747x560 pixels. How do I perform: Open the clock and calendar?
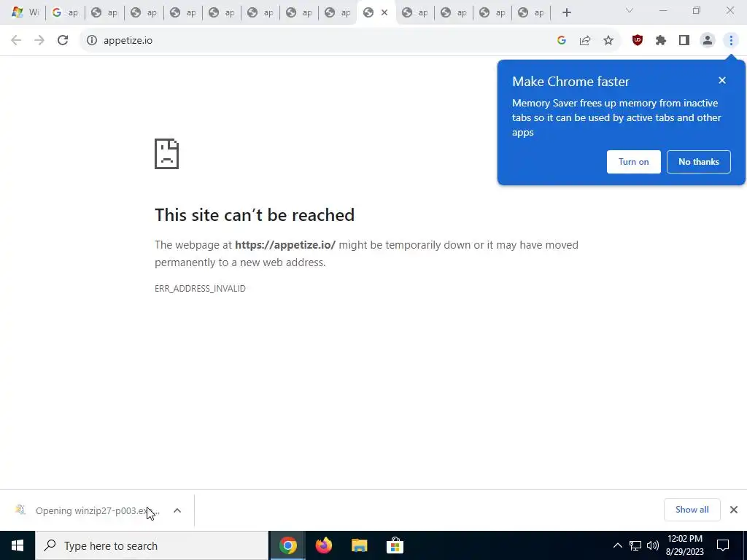[x=684, y=545]
